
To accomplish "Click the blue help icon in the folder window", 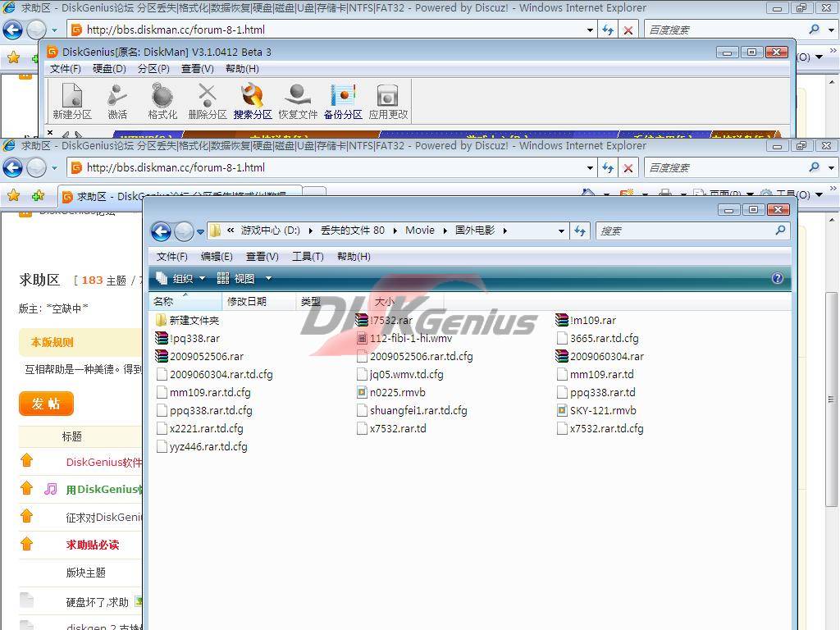I will pos(778,278).
